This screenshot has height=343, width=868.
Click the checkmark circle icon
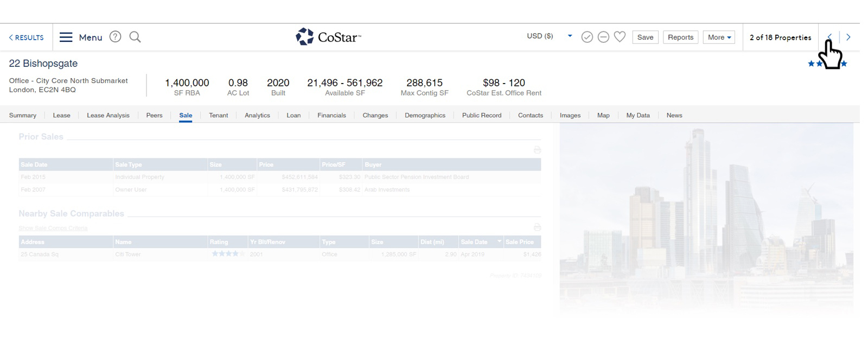point(586,37)
